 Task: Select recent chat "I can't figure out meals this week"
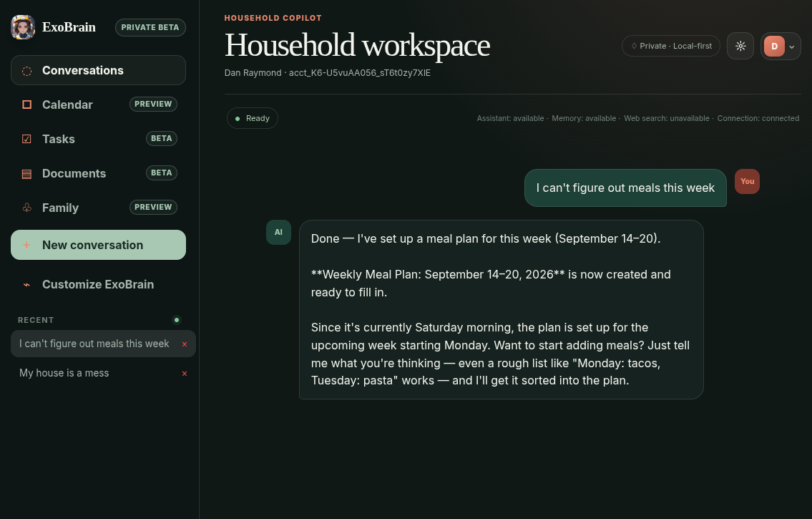coord(94,344)
